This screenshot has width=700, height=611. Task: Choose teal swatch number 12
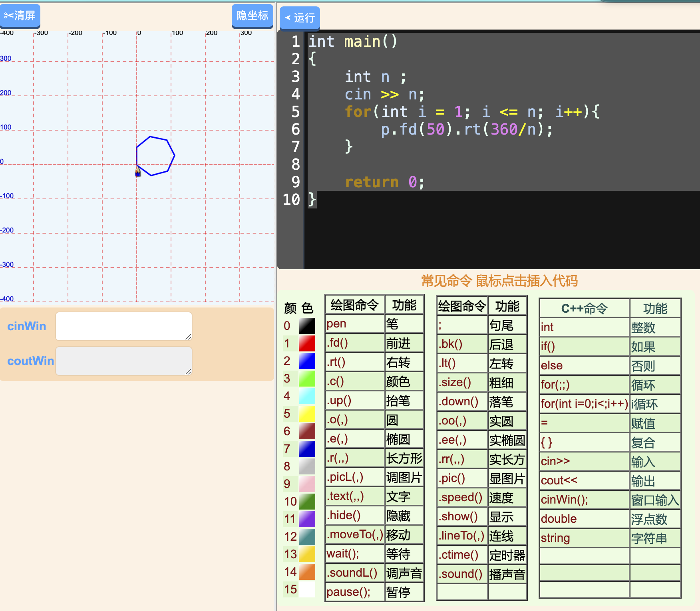pos(307,537)
